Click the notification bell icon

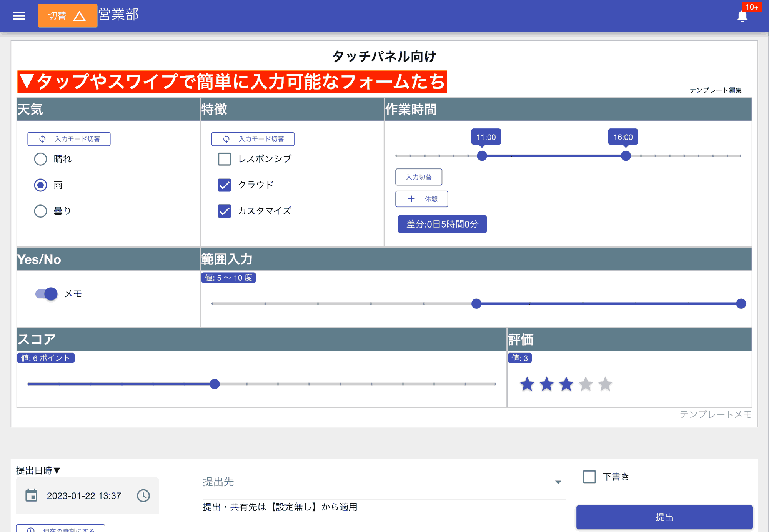742,16
